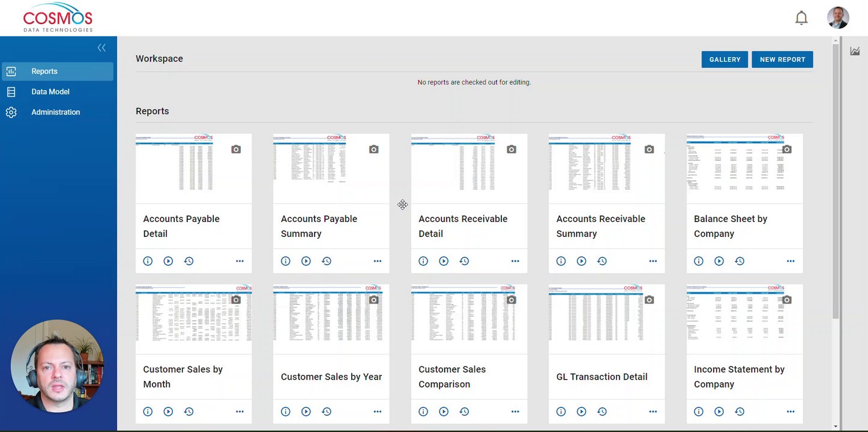Image resolution: width=868 pixels, height=432 pixels.
Task: Open the Administration menu item
Action: coord(55,112)
